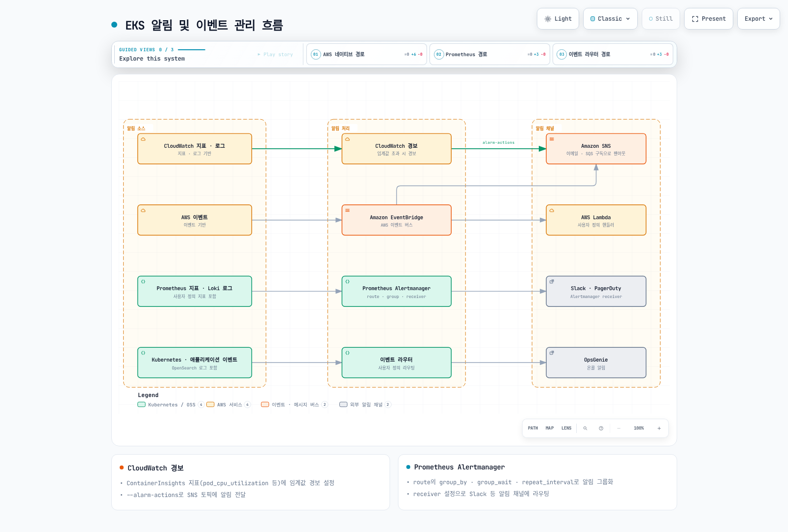The image size is (788, 532).
Task: Select the AWS Lambda node
Action: pyautogui.click(x=596, y=220)
